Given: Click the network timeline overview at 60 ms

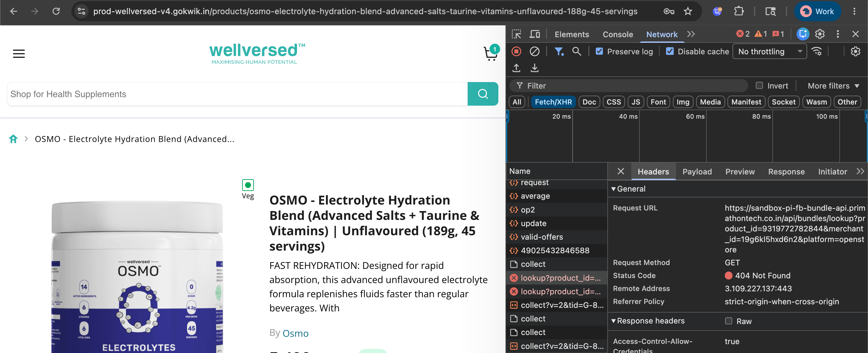Looking at the screenshot, I should tap(695, 117).
